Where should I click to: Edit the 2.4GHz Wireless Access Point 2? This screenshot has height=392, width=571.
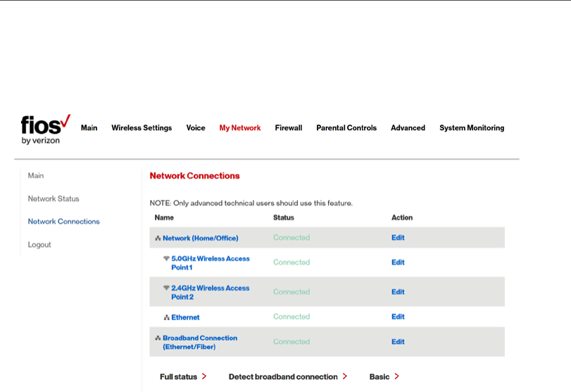click(x=398, y=292)
